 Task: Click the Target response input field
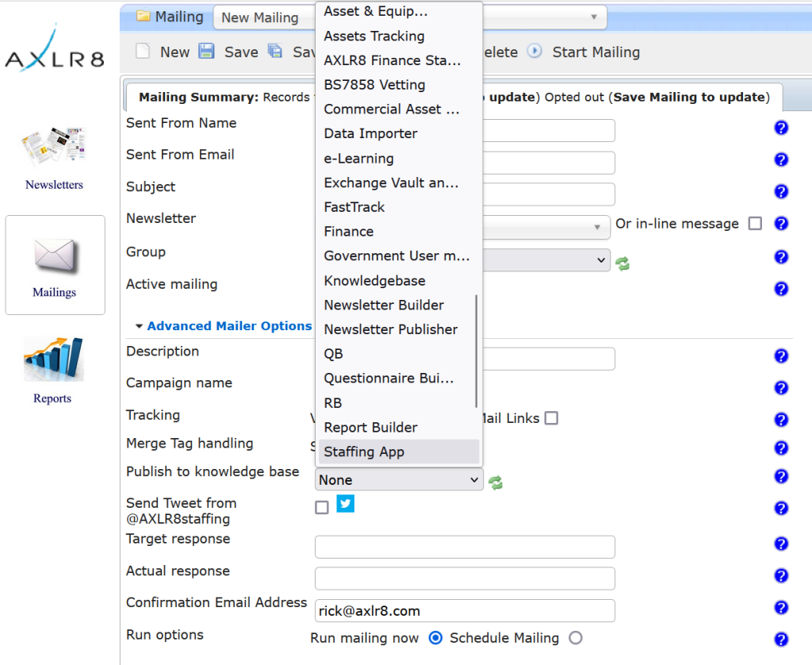(465, 547)
